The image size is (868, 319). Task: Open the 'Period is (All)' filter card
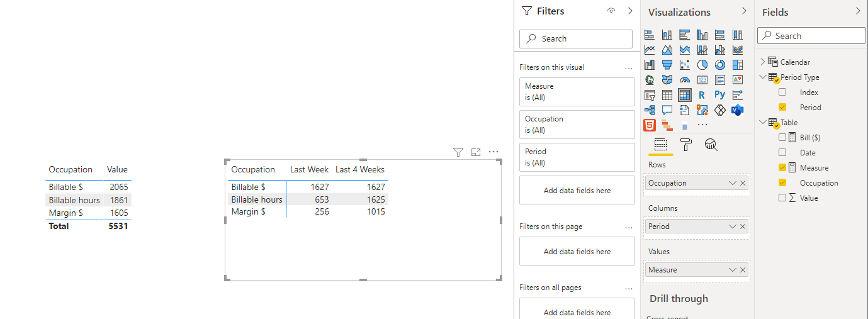tap(577, 157)
